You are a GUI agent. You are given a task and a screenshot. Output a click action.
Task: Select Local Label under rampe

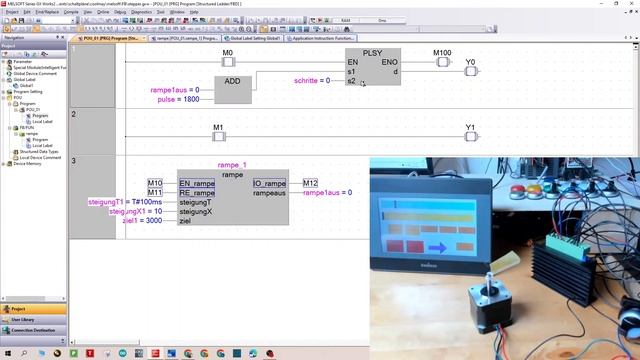click(42, 146)
